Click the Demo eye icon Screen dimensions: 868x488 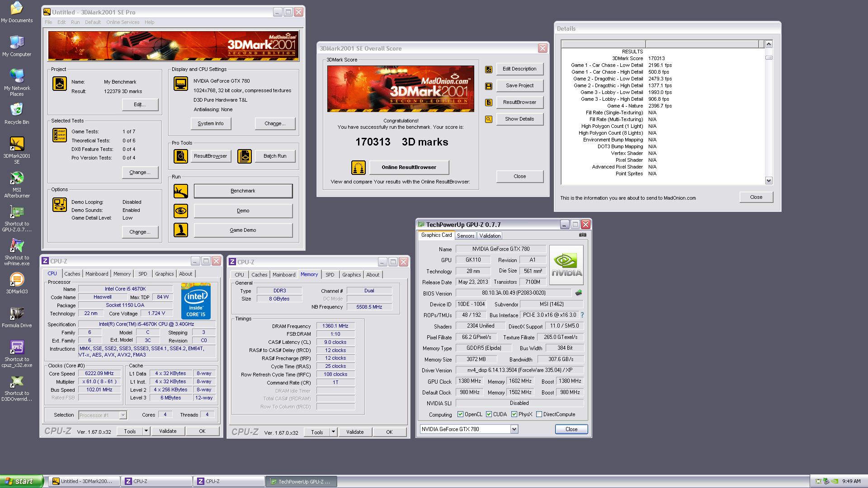181,211
